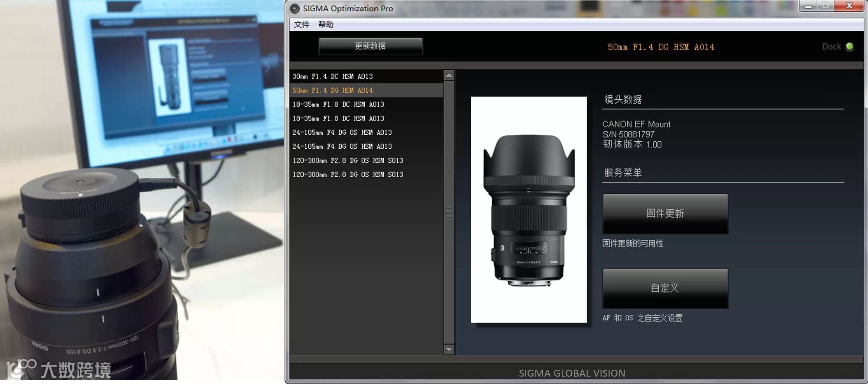Open the 文件 menu
This screenshot has width=868, height=384.
click(301, 24)
